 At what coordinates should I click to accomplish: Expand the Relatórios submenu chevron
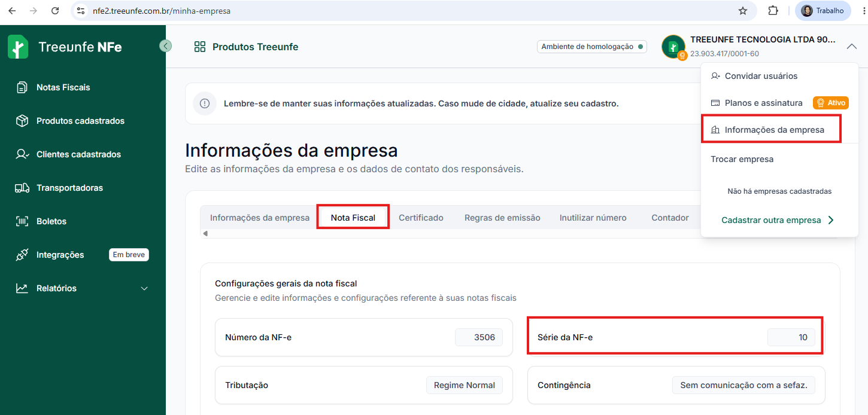coord(144,288)
